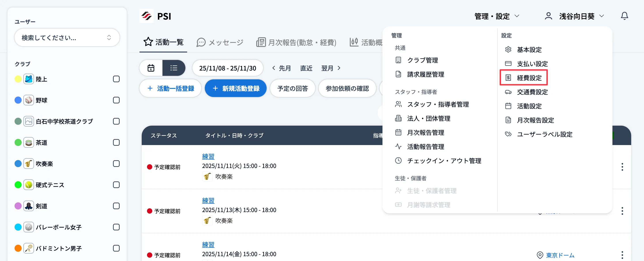Open the 東京ドーム location link
644x261 pixels.
[x=560, y=255]
